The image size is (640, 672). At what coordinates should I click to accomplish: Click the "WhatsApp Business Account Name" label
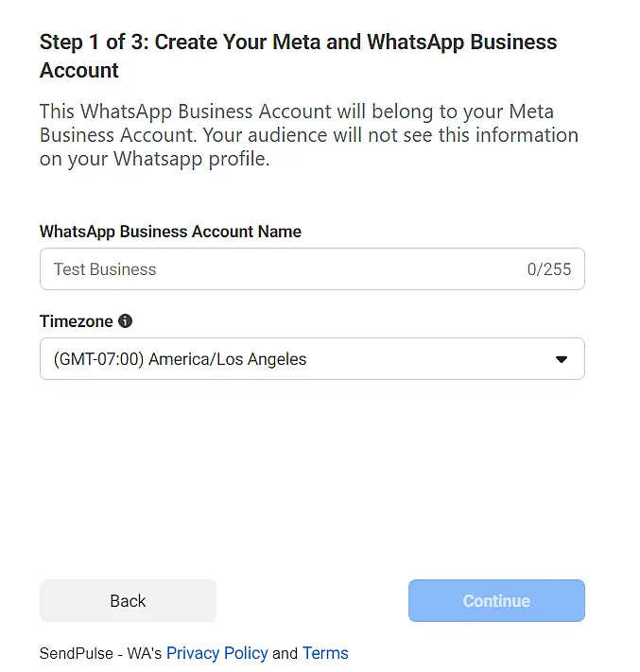[170, 232]
